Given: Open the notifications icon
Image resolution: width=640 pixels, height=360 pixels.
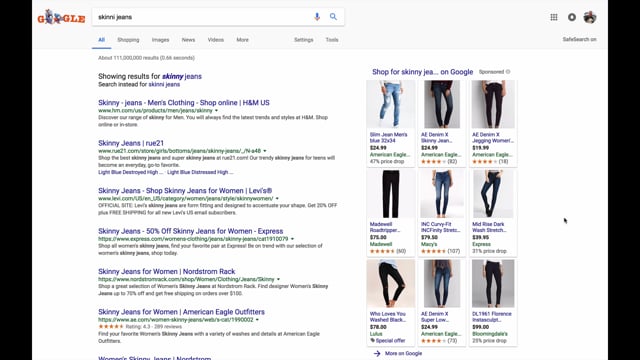Looking at the screenshot, I should [572, 17].
